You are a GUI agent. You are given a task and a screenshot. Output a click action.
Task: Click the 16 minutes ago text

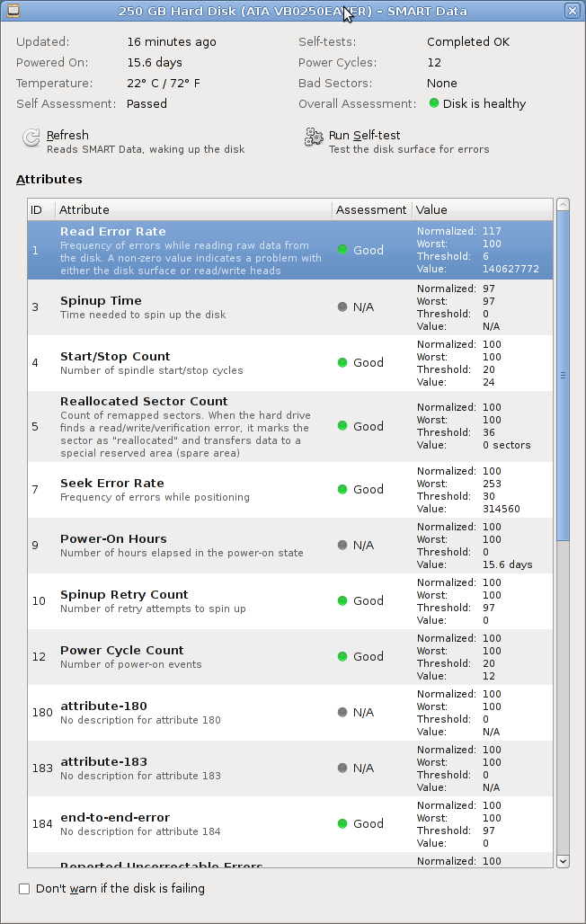(x=172, y=42)
